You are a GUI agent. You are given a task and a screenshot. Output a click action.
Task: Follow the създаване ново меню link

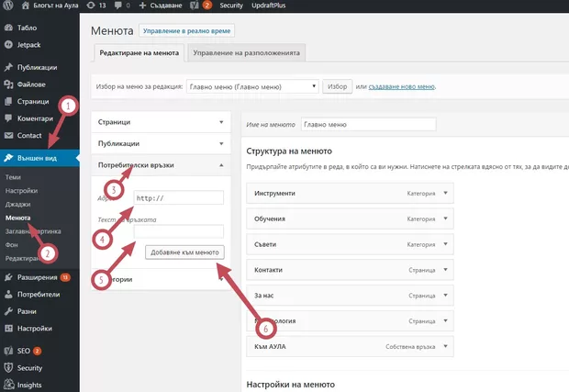401,86
